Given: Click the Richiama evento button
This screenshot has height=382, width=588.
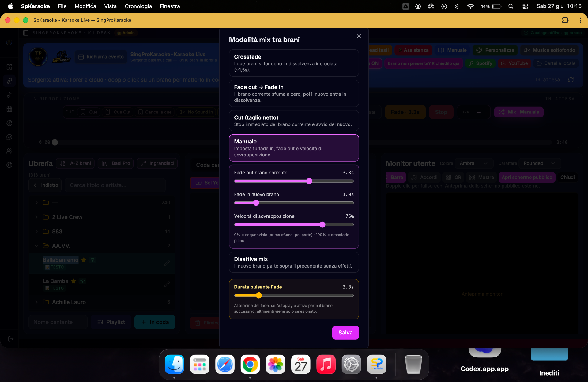Looking at the screenshot, I should pyautogui.click(x=101, y=57).
